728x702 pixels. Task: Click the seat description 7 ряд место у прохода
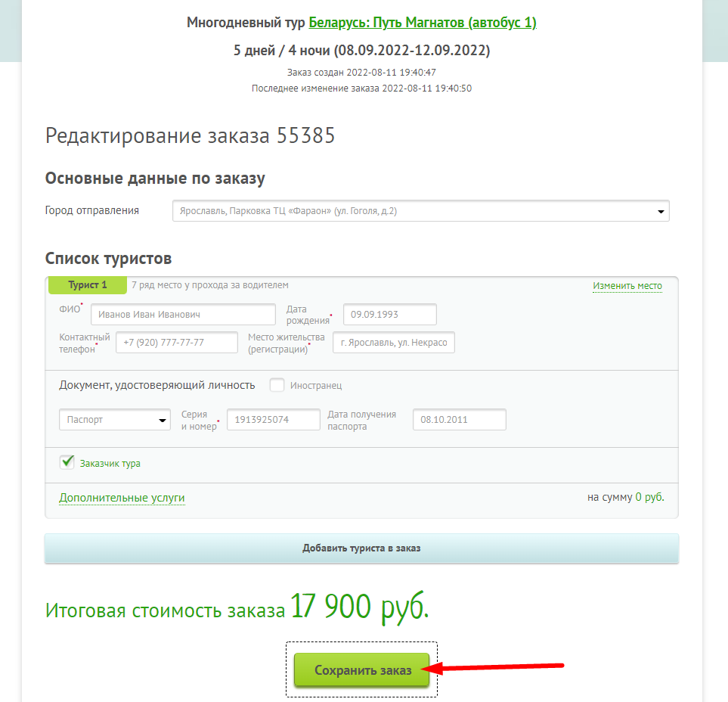tap(210, 285)
